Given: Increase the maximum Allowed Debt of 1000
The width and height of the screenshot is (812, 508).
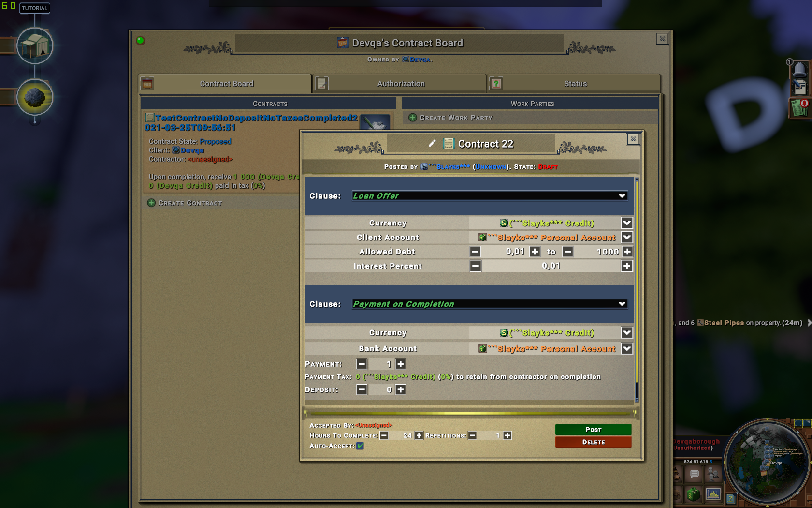Looking at the screenshot, I should (x=627, y=252).
